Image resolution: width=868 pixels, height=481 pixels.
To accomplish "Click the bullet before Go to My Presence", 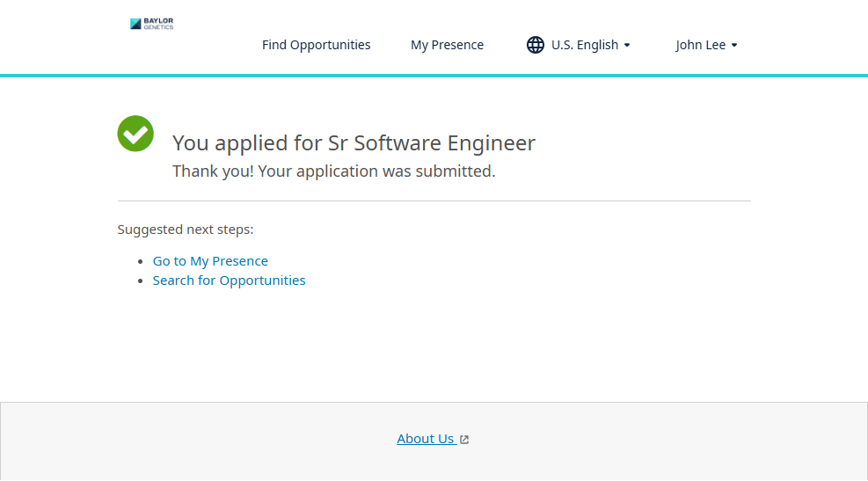I will tap(141, 262).
